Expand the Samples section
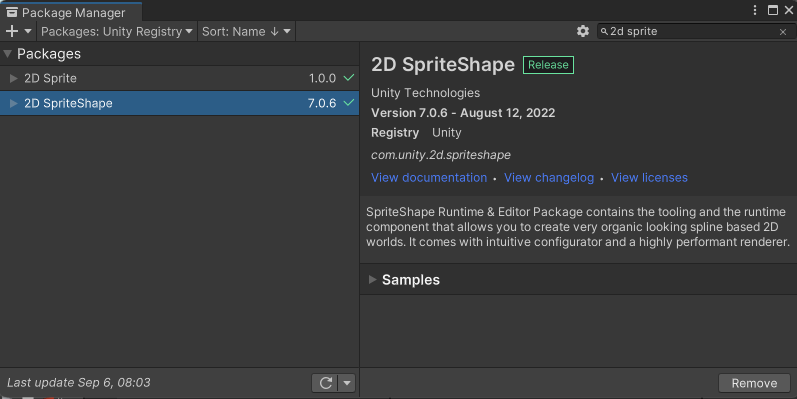The image size is (797, 399). point(373,280)
